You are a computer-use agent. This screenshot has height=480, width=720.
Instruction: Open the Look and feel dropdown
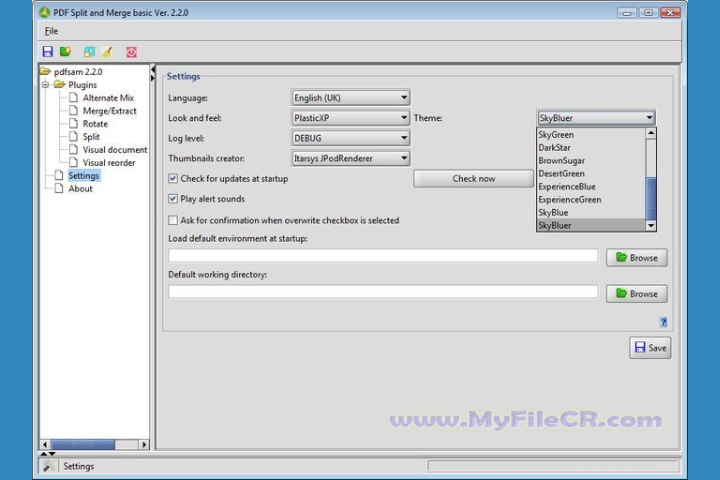click(x=350, y=118)
